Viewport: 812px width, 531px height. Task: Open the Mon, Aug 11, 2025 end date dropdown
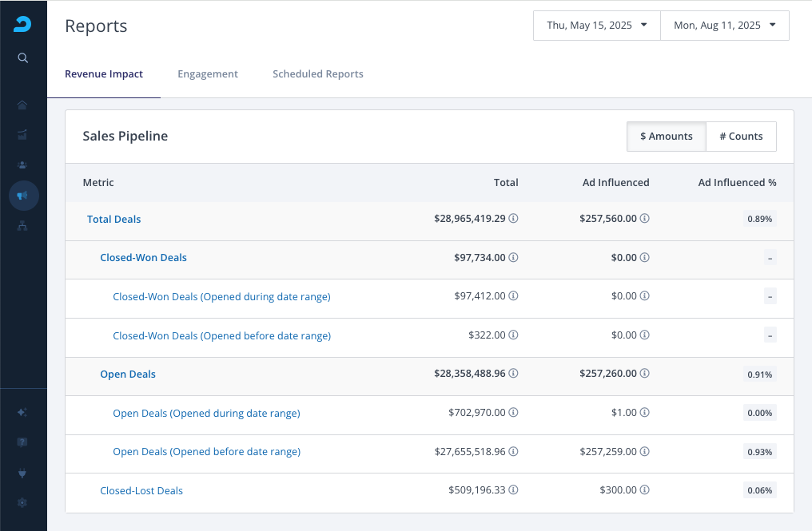click(724, 26)
